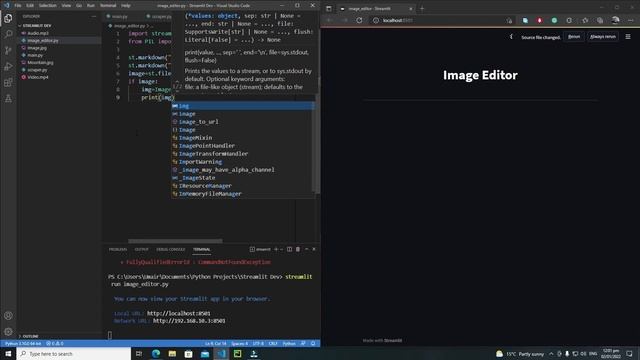Open the Explorer view in activity bar
Screen dimensions: 640x360
click(8, 18)
